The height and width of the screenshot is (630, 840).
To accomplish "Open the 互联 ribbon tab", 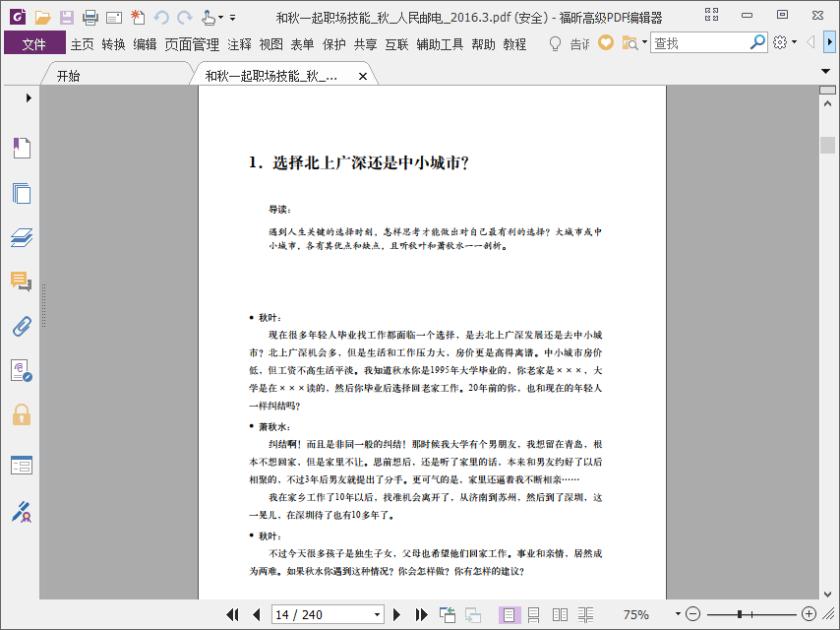I will pyautogui.click(x=397, y=44).
